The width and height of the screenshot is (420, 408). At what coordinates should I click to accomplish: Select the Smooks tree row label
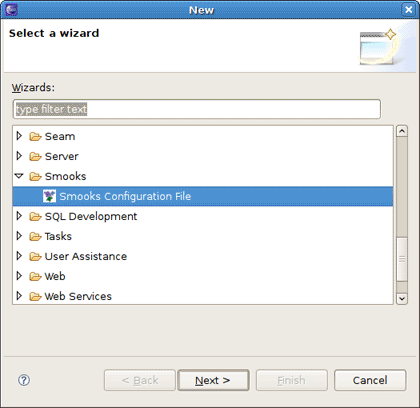click(65, 176)
